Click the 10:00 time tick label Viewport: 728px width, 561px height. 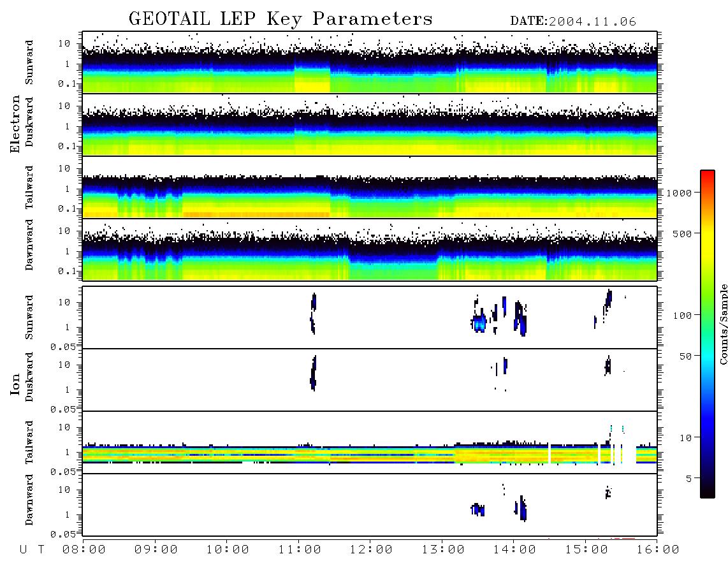[x=228, y=550]
